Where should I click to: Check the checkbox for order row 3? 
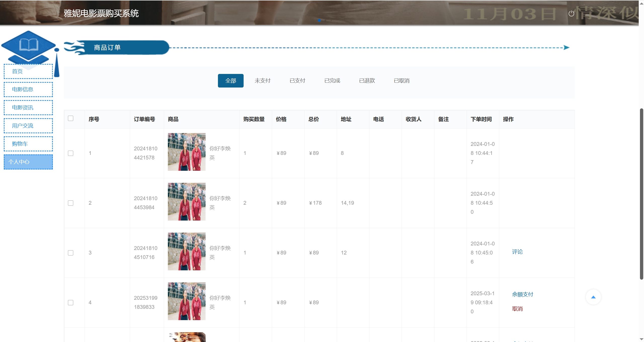click(x=71, y=253)
